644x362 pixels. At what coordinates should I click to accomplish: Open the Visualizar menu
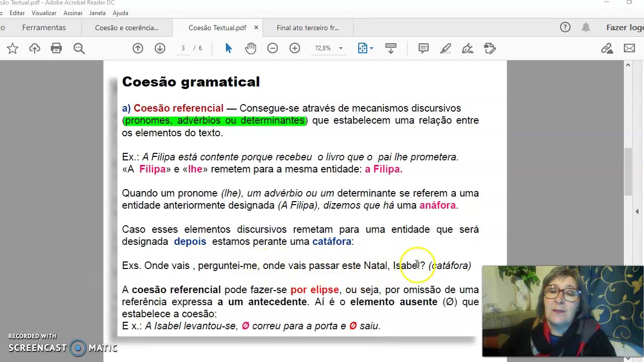pyautogui.click(x=44, y=13)
